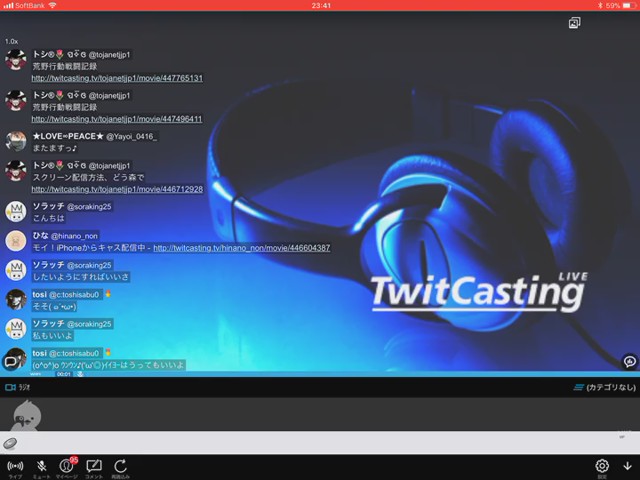The height and width of the screenshot is (480, 640).
Task: Tap the speech-bubble icon over the headphone image
Action: (x=630, y=362)
